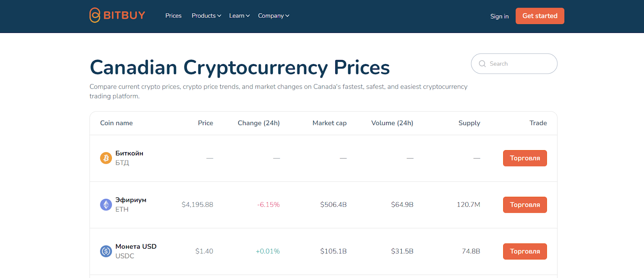Click the USDC coin icon
This screenshot has height=278, width=644.
point(106,251)
